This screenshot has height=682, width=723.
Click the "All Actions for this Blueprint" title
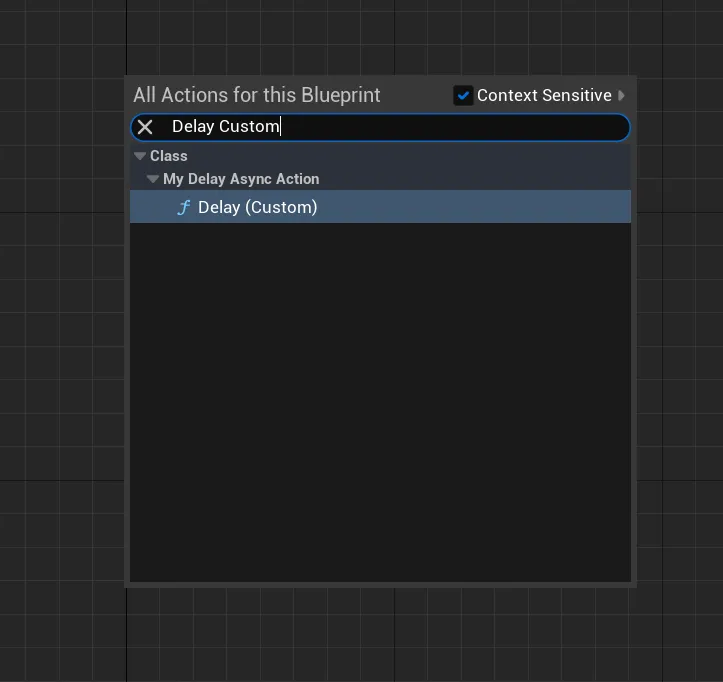[x=257, y=95]
